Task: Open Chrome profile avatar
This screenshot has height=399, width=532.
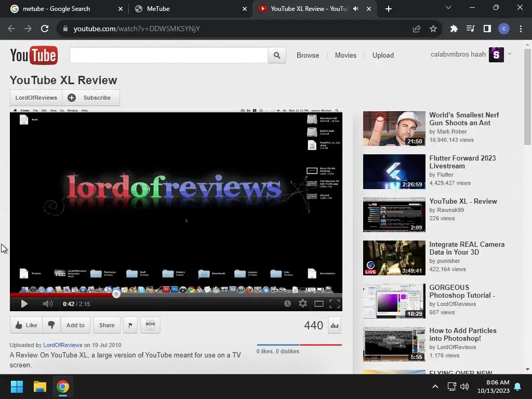Action: 504,29
